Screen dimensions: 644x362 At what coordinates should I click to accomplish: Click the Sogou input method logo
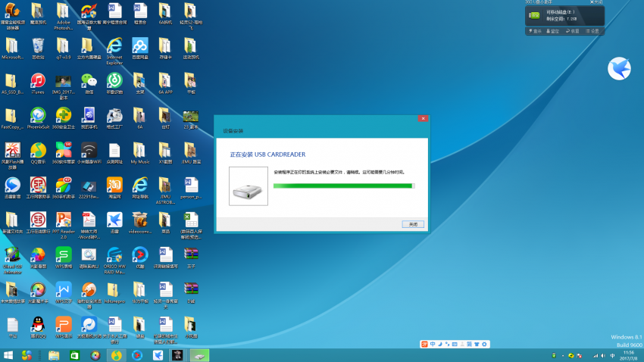(425, 345)
